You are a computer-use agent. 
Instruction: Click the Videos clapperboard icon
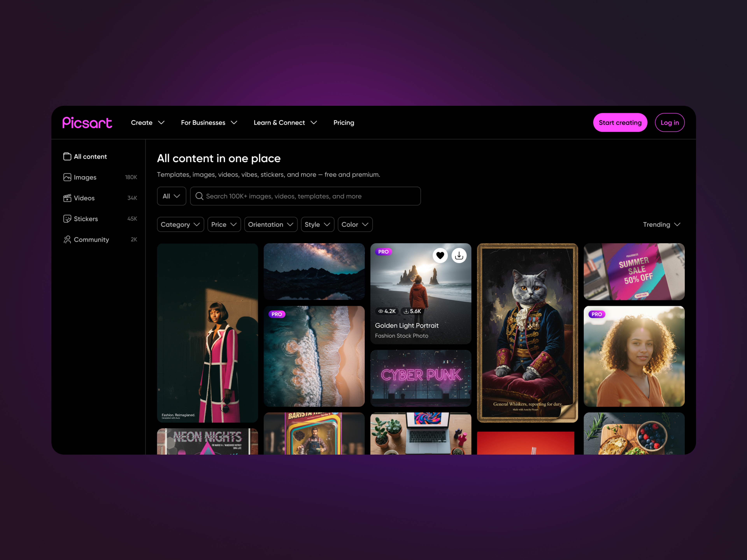click(67, 198)
